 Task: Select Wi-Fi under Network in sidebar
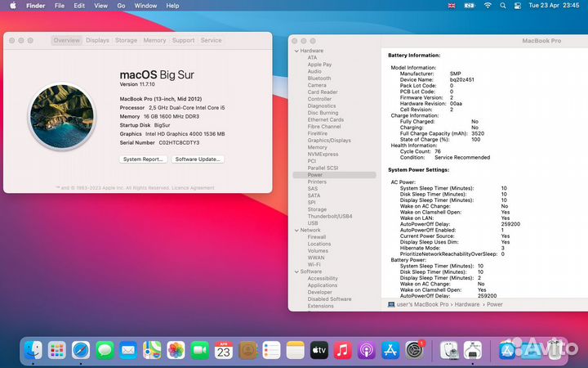click(x=314, y=265)
